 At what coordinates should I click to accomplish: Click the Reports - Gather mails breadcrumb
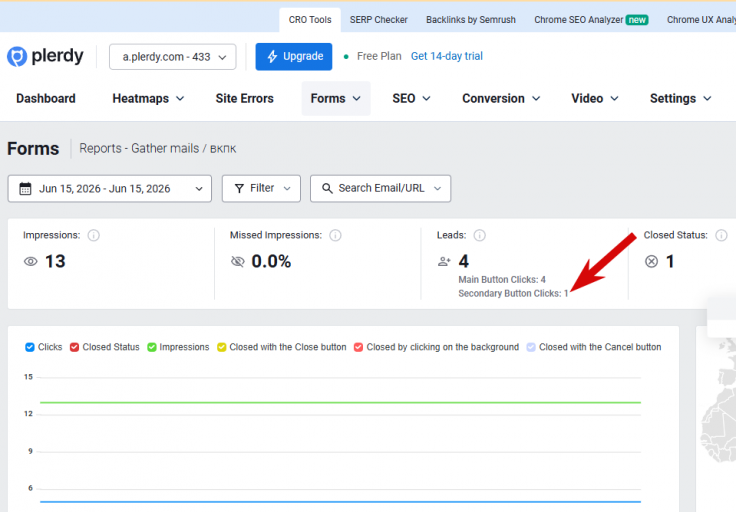click(x=139, y=148)
